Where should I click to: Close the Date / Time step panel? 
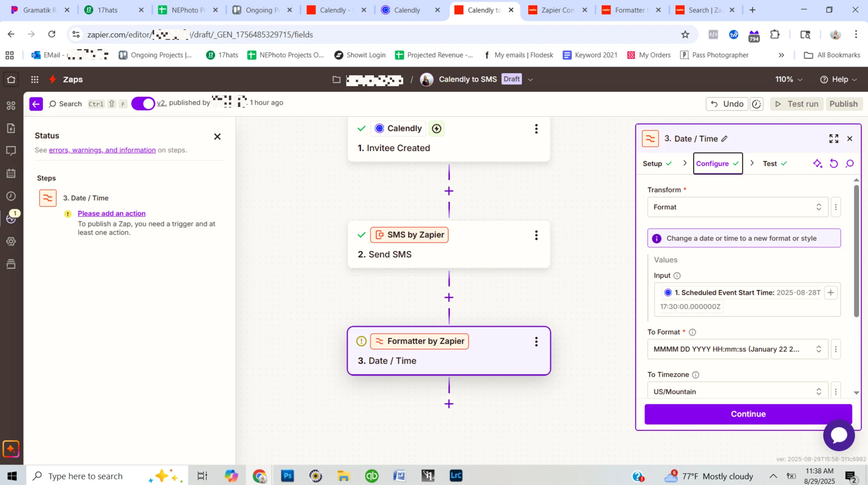point(850,139)
